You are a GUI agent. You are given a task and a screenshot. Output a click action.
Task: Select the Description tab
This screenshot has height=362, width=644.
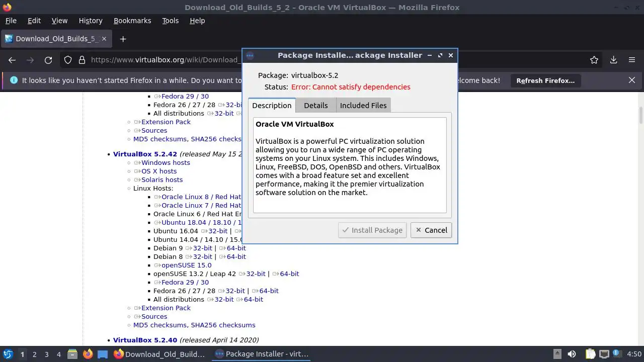[272, 105]
